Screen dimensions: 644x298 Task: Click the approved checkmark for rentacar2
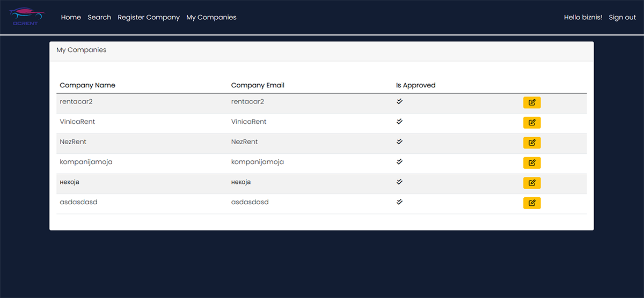click(x=399, y=101)
